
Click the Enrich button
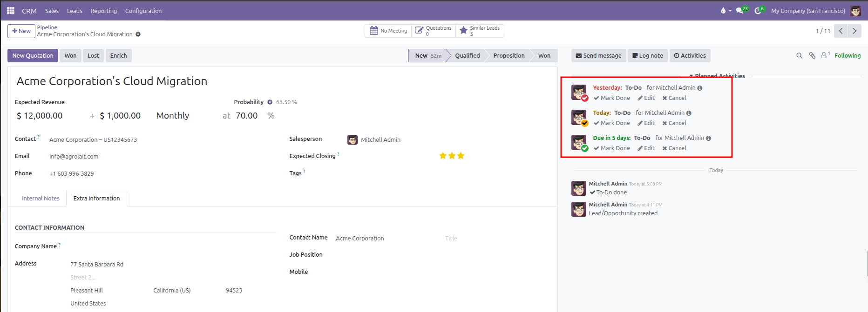click(118, 55)
